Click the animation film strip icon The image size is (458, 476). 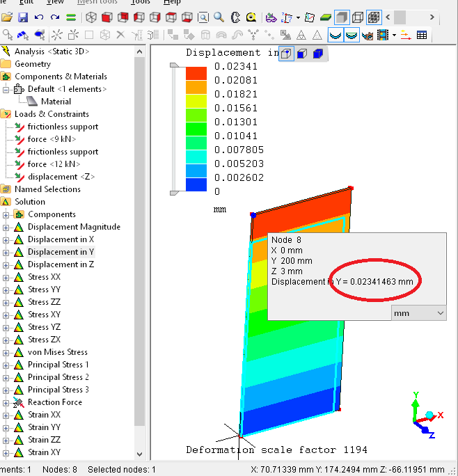pos(383,35)
